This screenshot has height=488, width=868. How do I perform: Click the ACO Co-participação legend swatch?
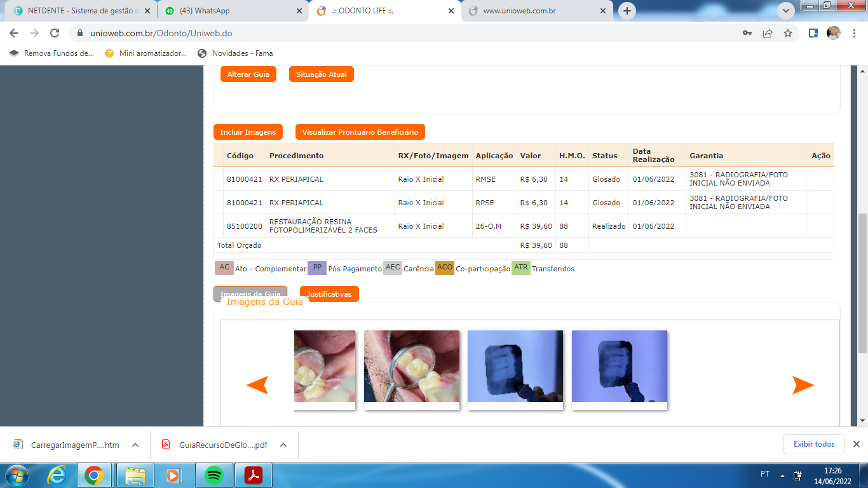tap(445, 268)
